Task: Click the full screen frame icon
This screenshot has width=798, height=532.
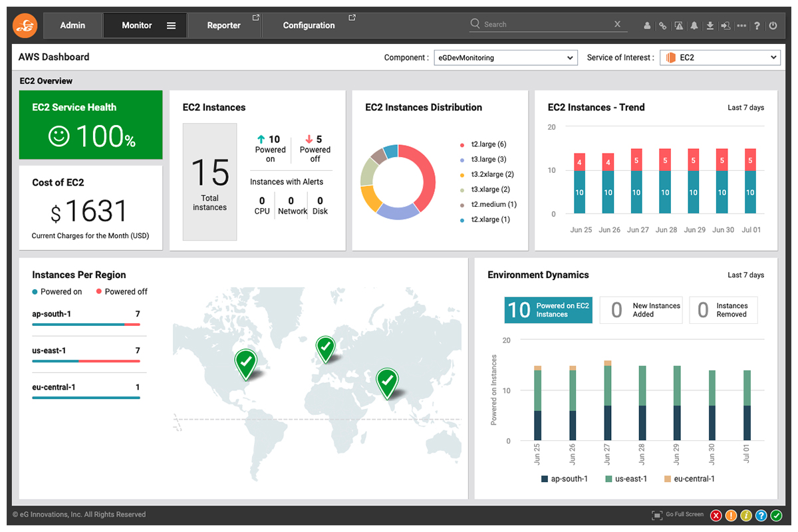Action: pos(657,515)
